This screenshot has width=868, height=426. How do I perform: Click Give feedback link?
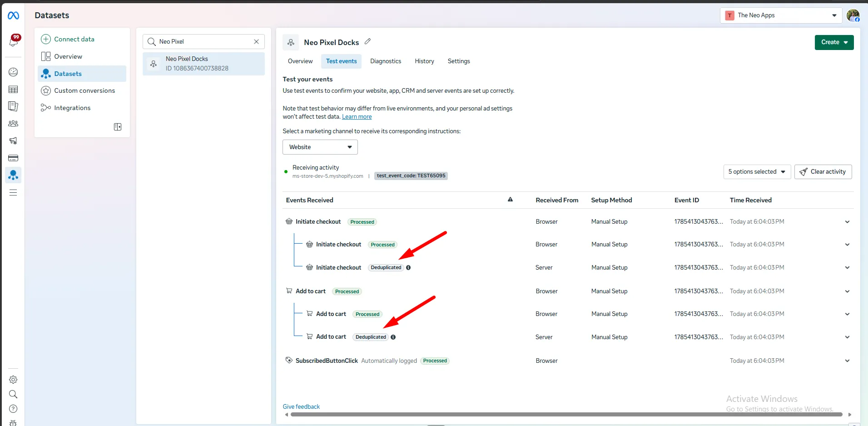(301, 406)
